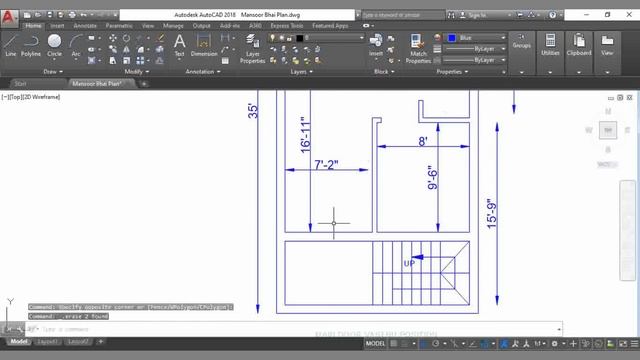
Task: Open the Parametric ribbon tab
Action: pos(119,26)
